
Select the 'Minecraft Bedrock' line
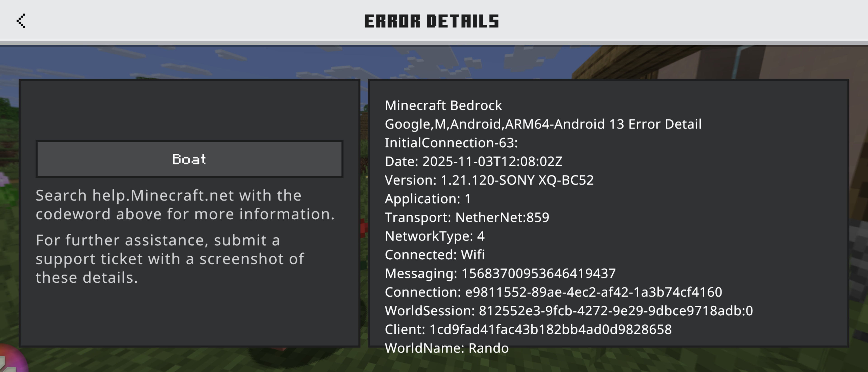point(443,106)
